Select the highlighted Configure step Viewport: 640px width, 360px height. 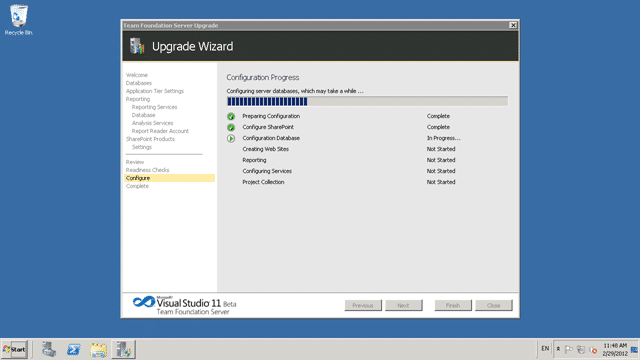point(169,178)
